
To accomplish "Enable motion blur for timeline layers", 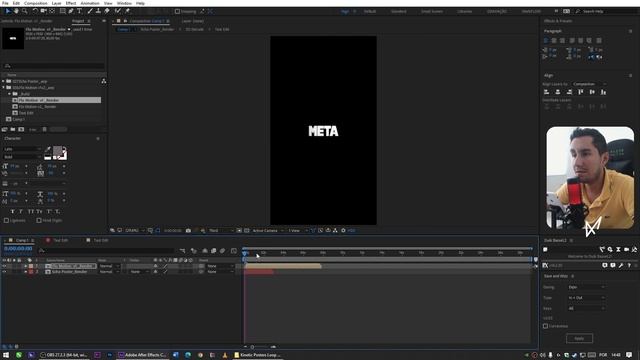I will click(x=222, y=251).
